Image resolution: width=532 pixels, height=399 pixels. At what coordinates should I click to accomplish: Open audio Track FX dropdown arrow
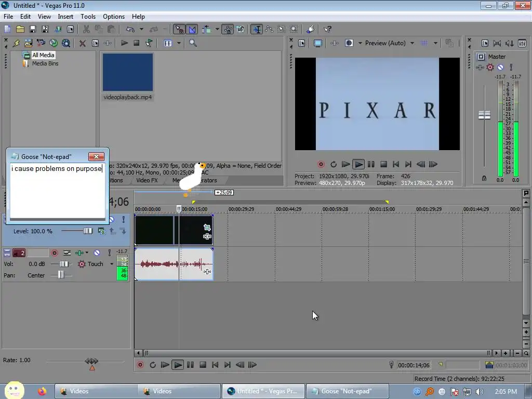click(87, 253)
